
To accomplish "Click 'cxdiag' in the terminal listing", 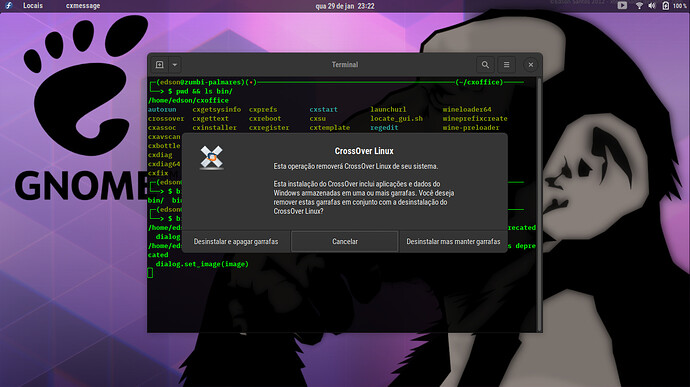I will pyautogui.click(x=160, y=155).
